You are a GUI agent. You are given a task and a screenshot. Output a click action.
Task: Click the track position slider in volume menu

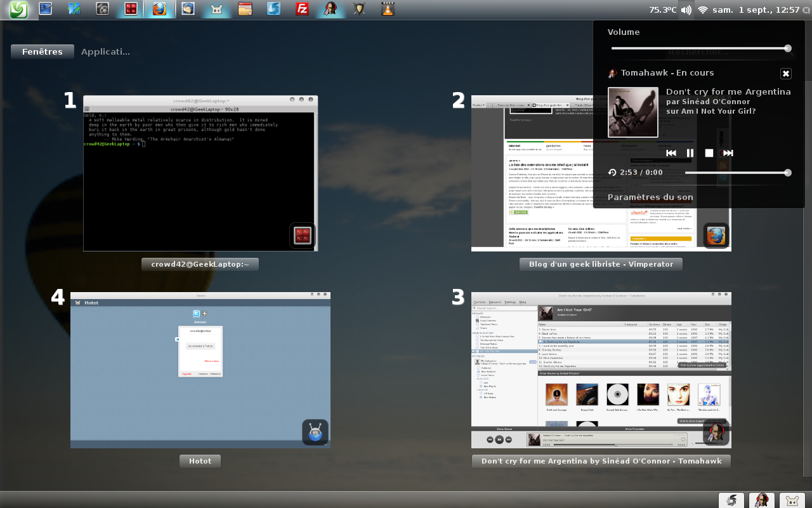[x=738, y=173]
